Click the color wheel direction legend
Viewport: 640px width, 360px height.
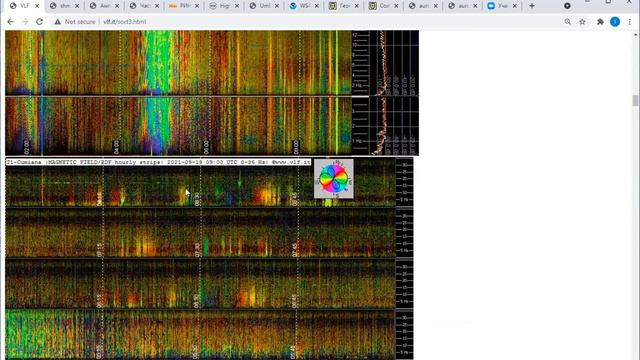pyautogui.click(x=334, y=178)
